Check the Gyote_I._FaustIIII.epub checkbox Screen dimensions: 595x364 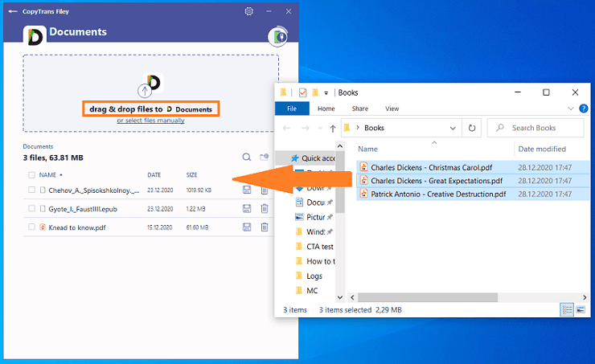coord(31,208)
